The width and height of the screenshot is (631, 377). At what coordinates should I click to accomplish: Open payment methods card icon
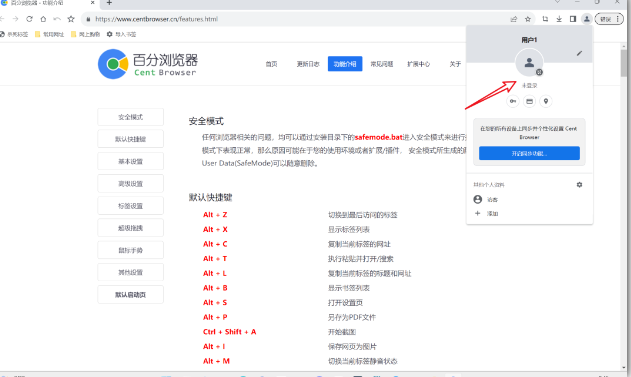tap(529, 101)
